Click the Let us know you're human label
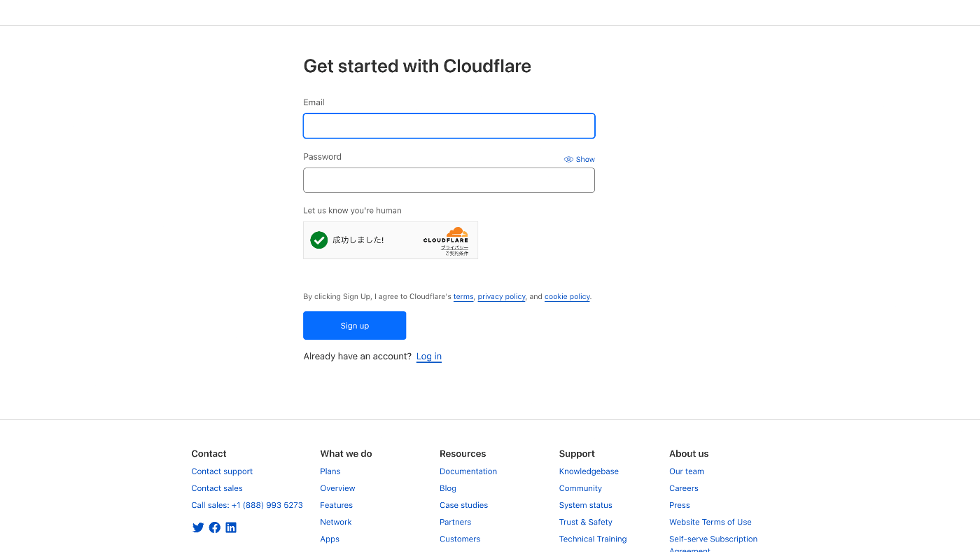 (352, 211)
